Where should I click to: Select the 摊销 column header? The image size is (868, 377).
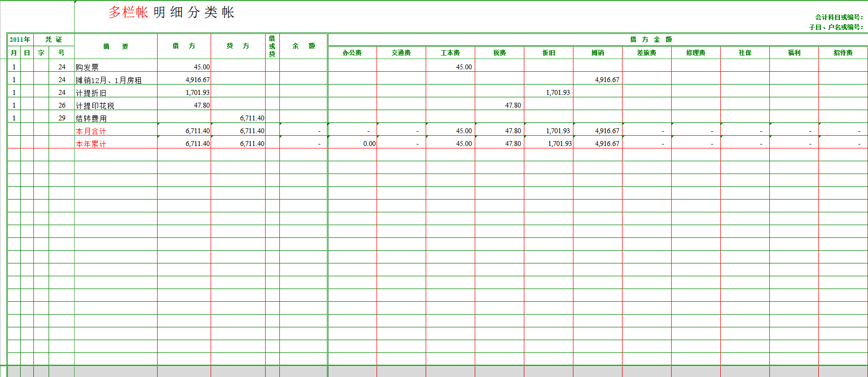pyautogui.click(x=597, y=53)
